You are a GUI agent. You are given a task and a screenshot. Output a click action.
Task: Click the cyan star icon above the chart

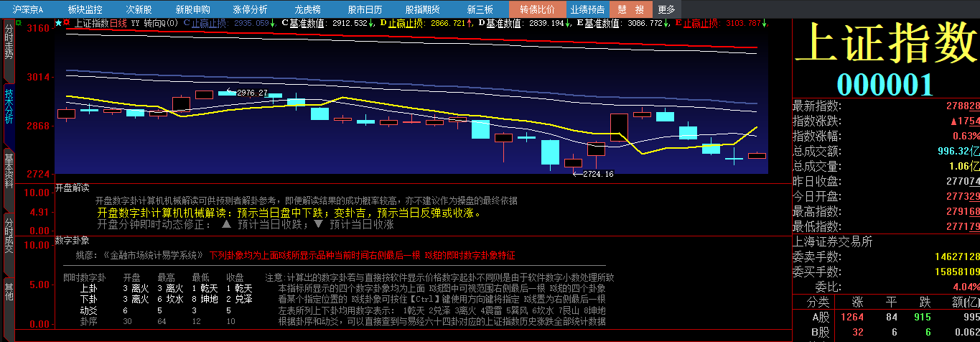58,23
